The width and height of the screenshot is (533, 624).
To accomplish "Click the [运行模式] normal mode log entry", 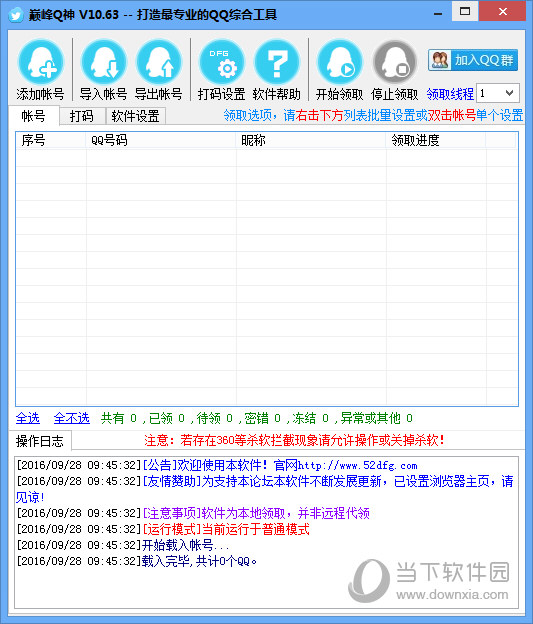I will coord(163,529).
